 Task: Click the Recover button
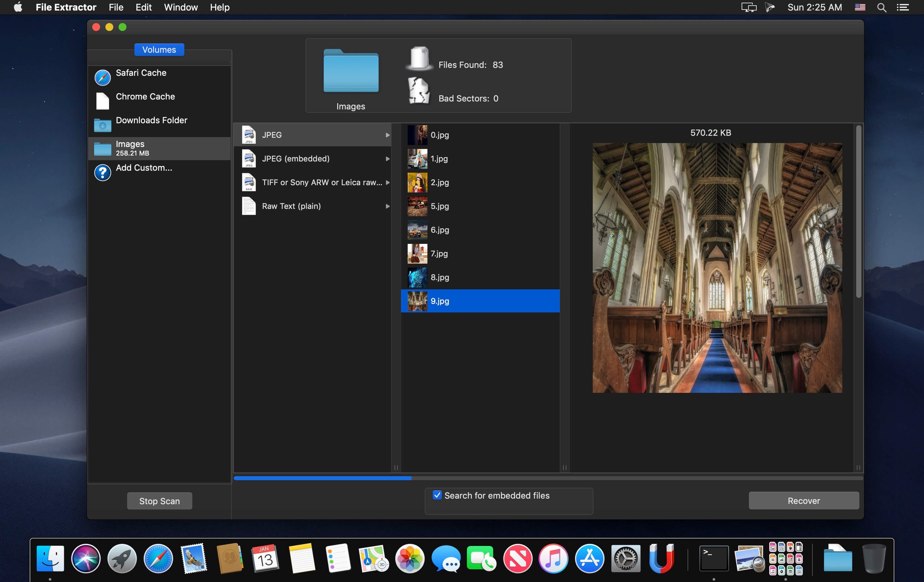803,500
